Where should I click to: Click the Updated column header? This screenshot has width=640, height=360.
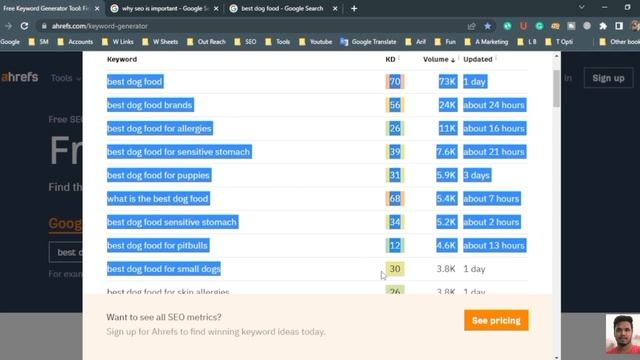pos(478,60)
